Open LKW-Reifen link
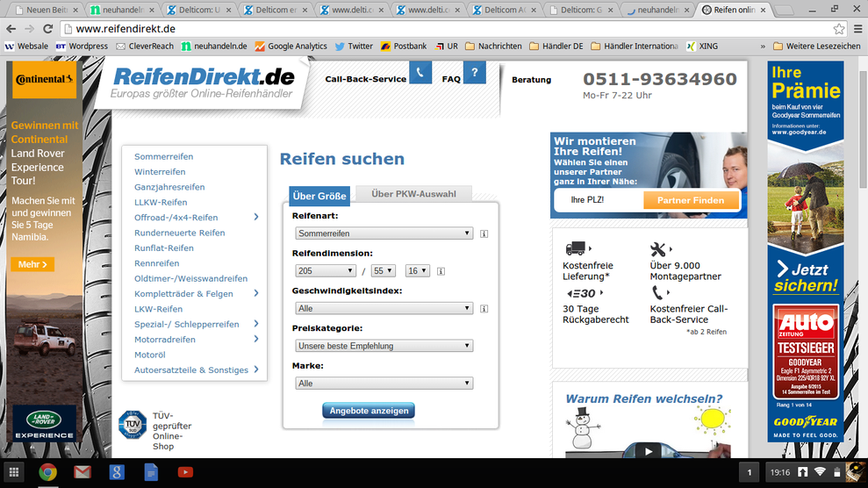The width and height of the screenshot is (868, 488). 158,309
